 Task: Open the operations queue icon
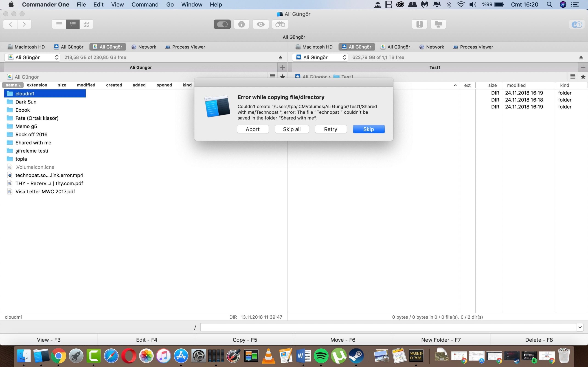(x=577, y=24)
